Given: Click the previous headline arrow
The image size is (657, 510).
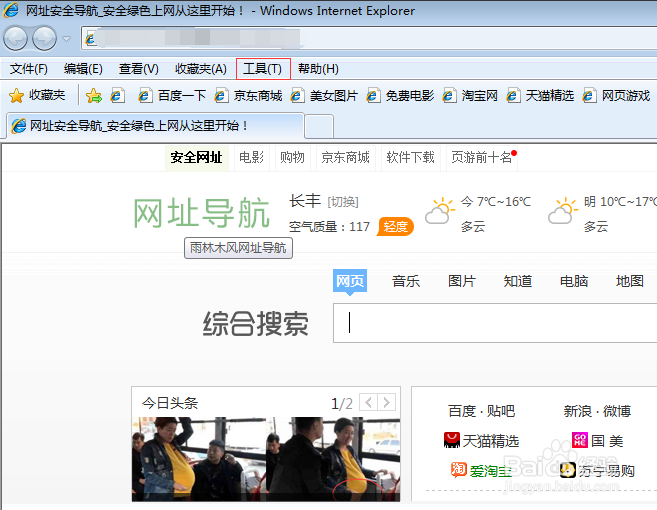Looking at the screenshot, I should tap(368, 403).
